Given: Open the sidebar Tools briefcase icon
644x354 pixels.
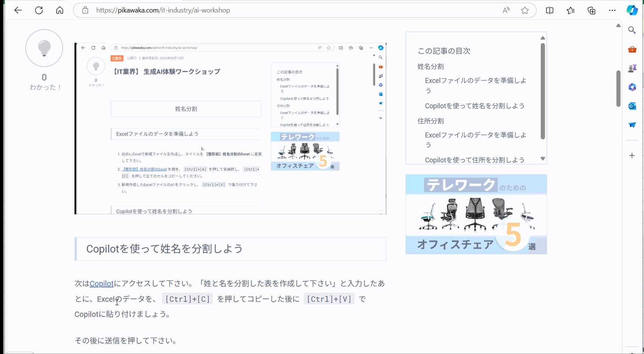Looking at the screenshot, I should coord(632,49).
